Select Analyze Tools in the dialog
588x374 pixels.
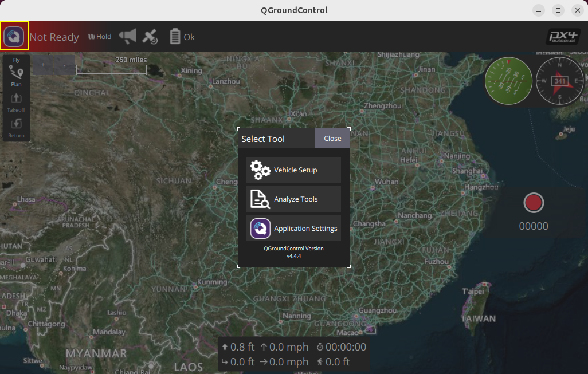[x=293, y=199]
